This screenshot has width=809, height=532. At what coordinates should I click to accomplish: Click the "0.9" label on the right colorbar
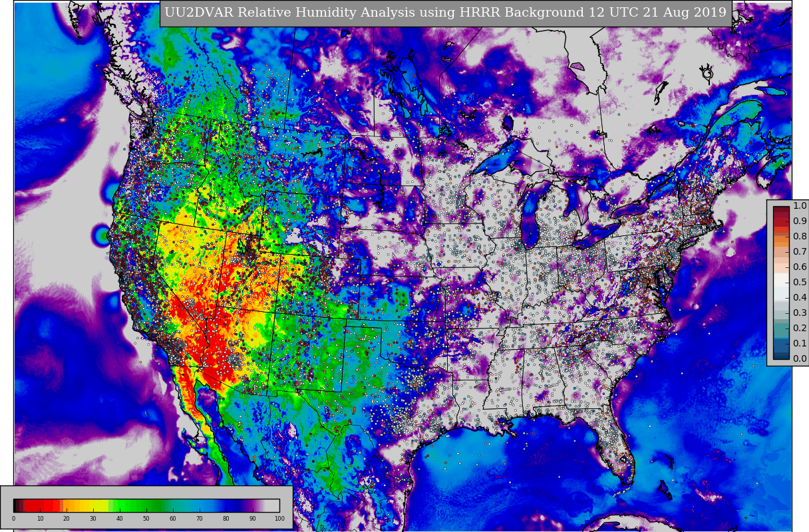800,221
